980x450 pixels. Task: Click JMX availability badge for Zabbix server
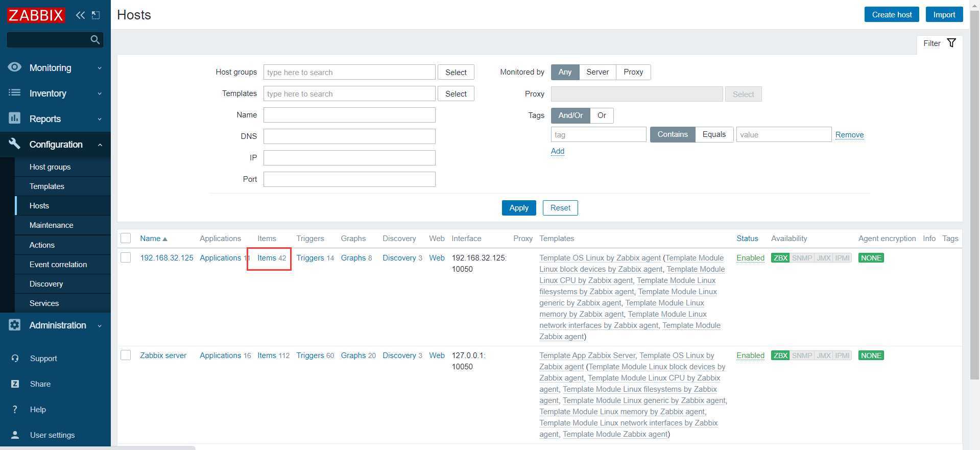(x=824, y=356)
